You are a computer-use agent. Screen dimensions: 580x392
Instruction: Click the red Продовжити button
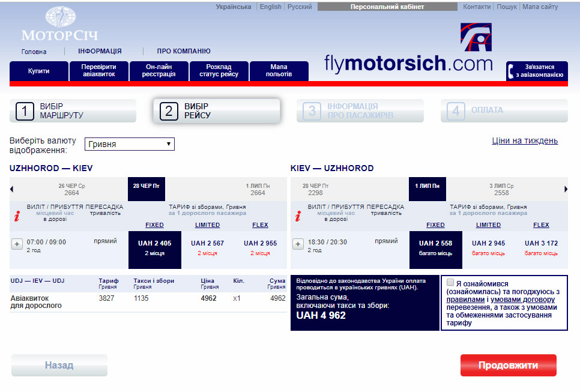pos(508,366)
